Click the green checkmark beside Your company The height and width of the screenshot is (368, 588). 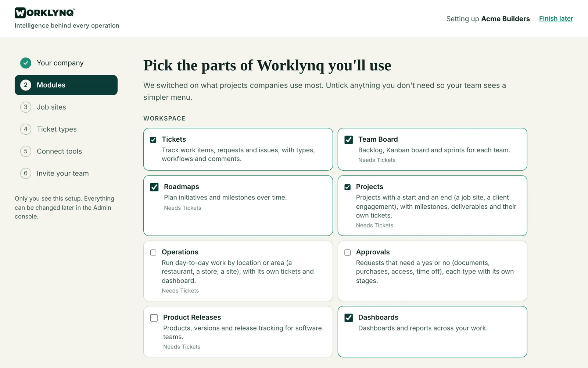click(x=26, y=63)
